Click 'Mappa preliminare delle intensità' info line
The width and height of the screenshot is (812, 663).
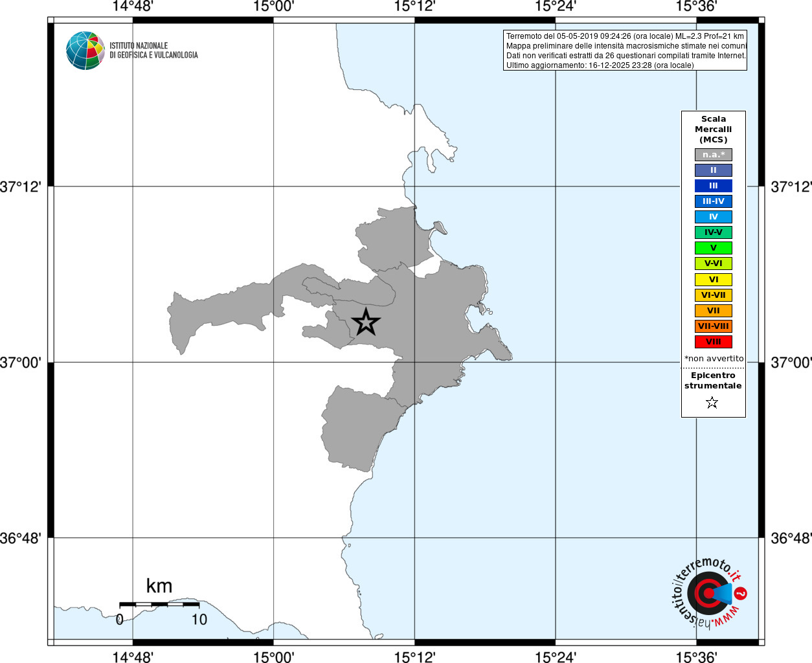click(x=626, y=46)
